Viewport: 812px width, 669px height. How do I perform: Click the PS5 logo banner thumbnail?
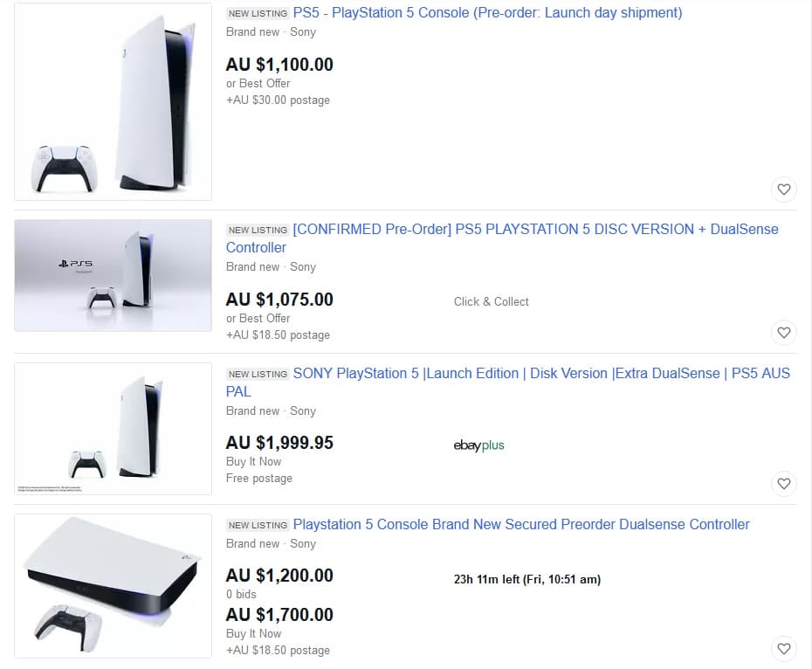click(113, 275)
